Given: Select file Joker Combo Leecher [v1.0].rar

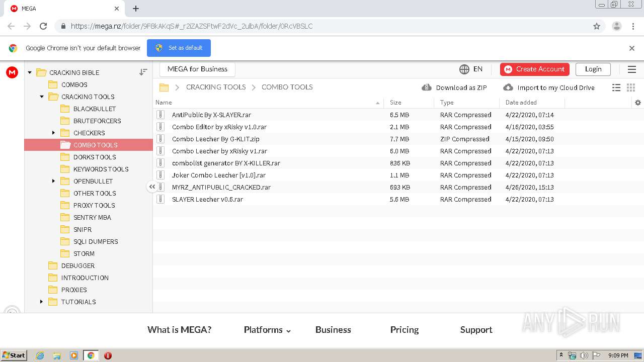Looking at the screenshot, I should [x=219, y=175].
